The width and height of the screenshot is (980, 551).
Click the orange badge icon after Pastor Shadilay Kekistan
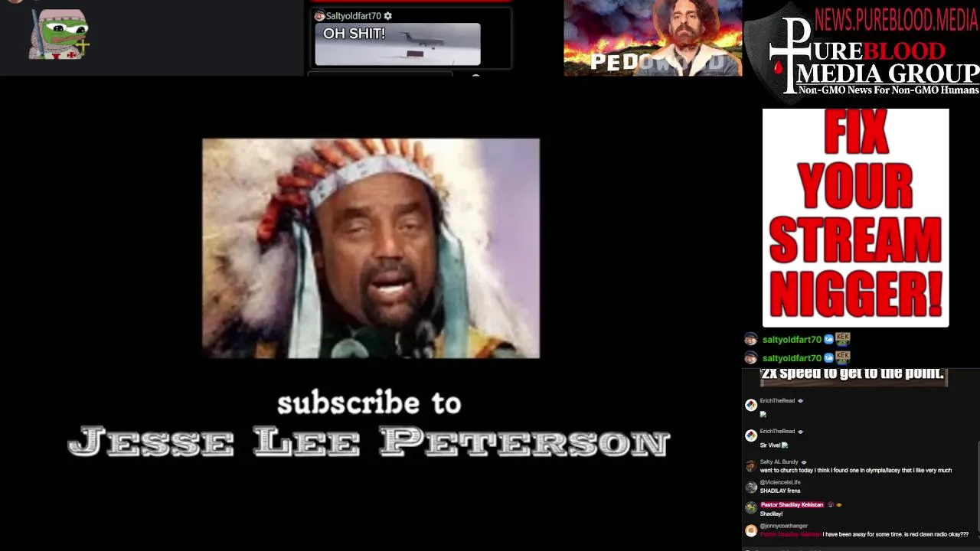[839, 505]
